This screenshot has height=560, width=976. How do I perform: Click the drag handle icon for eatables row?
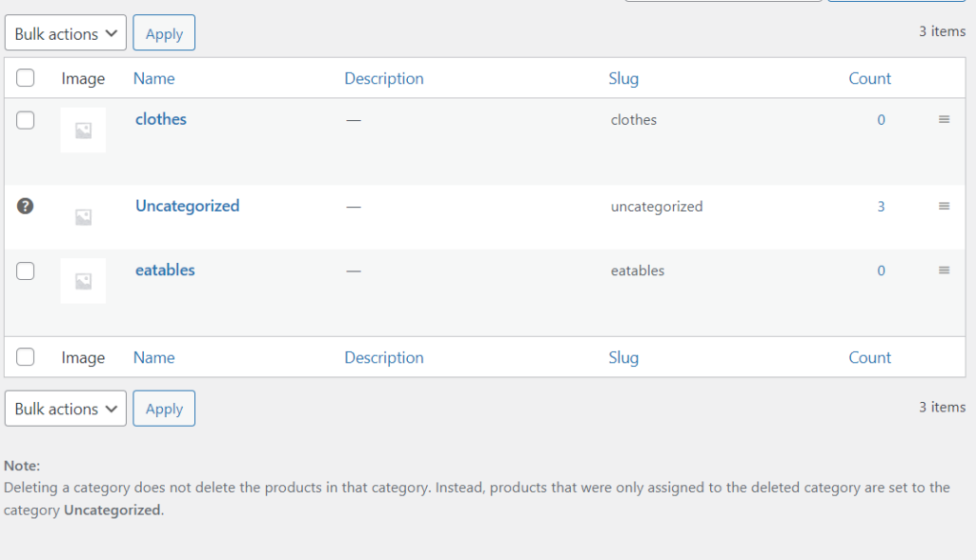[x=944, y=270]
